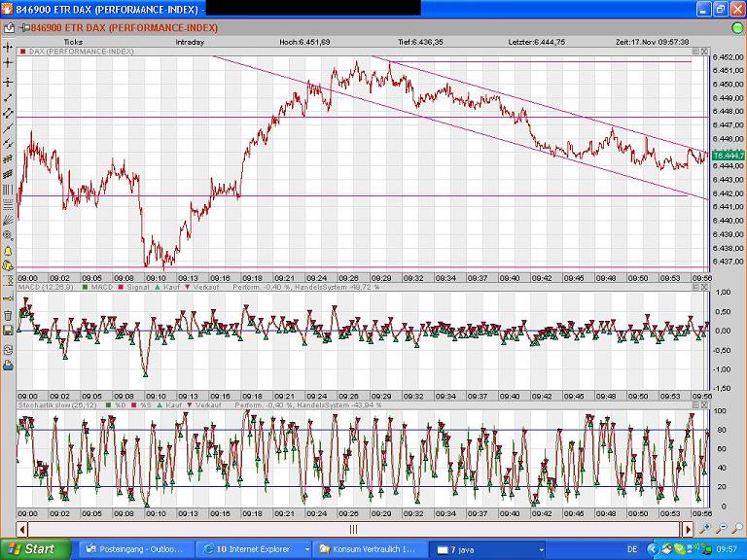
Task: Select the crosshair with arrows cursor tool
Action: pyautogui.click(x=8, y=47)
